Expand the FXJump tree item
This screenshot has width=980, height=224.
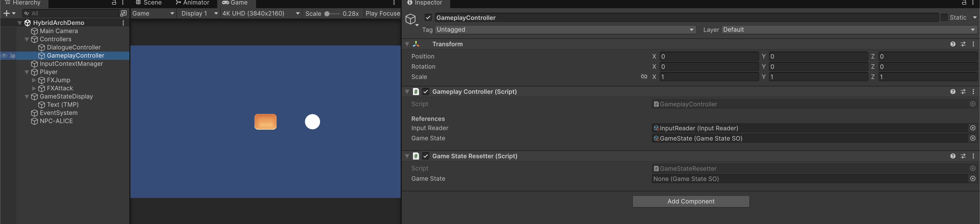click(x=34, y=80)
